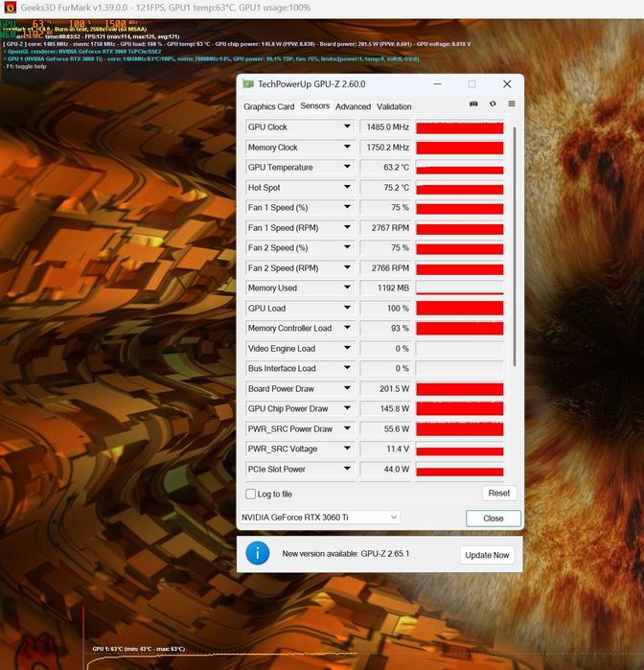Open the GPU Clock sensor dropdown arrow
This screenshot has width=644, height=670.
pos(347,127)
